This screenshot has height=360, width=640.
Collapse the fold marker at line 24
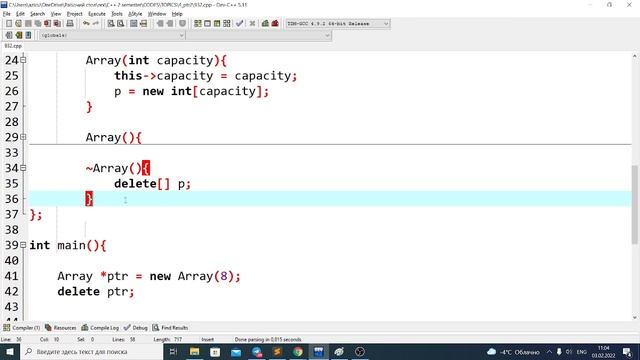point(23,60)
